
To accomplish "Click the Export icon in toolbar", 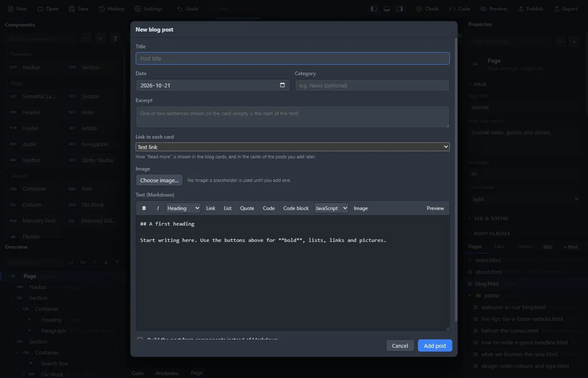I will coord(556,9).
